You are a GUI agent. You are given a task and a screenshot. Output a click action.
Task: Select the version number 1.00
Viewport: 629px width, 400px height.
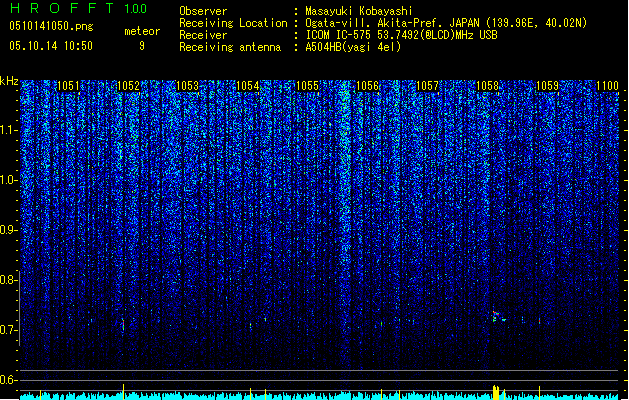135,8
